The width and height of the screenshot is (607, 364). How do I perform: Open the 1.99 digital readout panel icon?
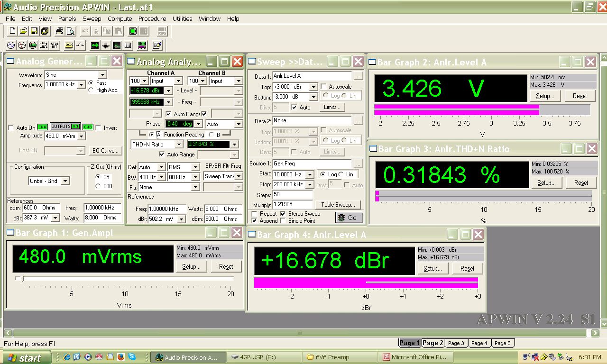33,45
